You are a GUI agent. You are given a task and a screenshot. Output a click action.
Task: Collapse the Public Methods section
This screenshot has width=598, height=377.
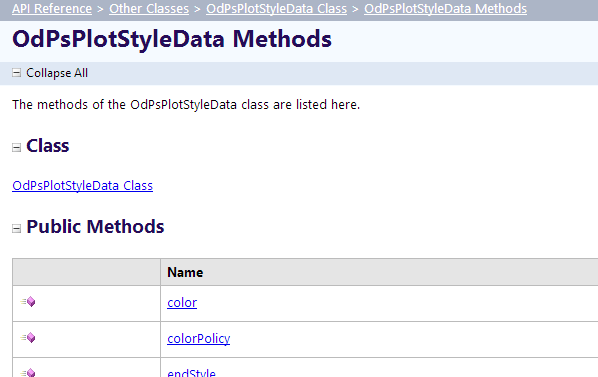click(16, 228)
